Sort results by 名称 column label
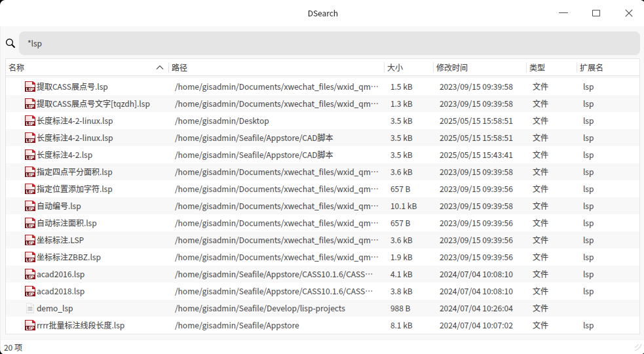 [x=16, y=68]
